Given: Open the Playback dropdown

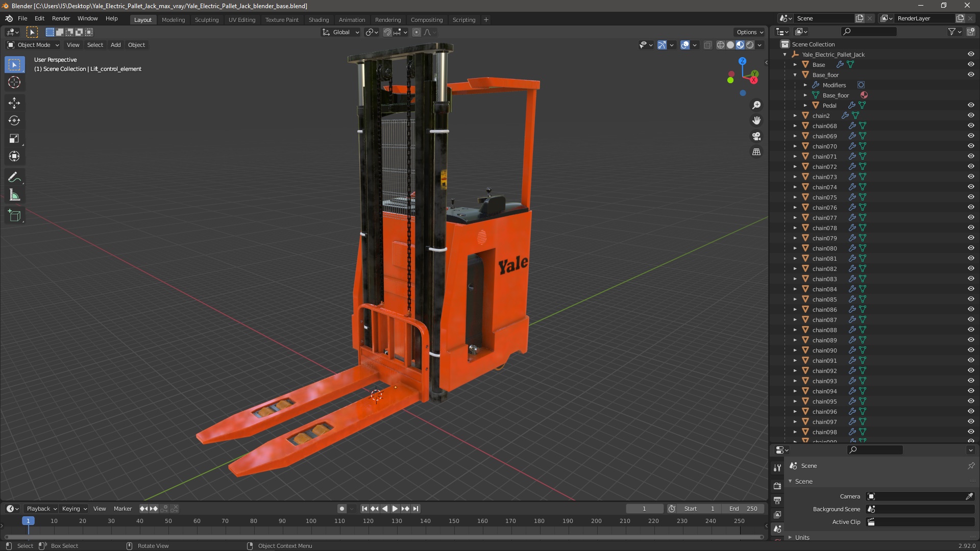Looking at the screenshot, I should click(41, 509).
